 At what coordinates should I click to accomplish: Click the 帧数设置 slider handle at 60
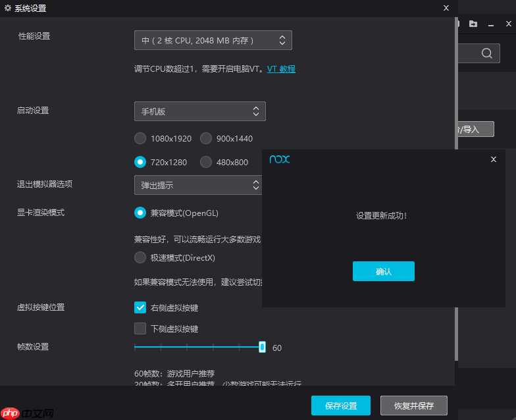pos(262,347)
